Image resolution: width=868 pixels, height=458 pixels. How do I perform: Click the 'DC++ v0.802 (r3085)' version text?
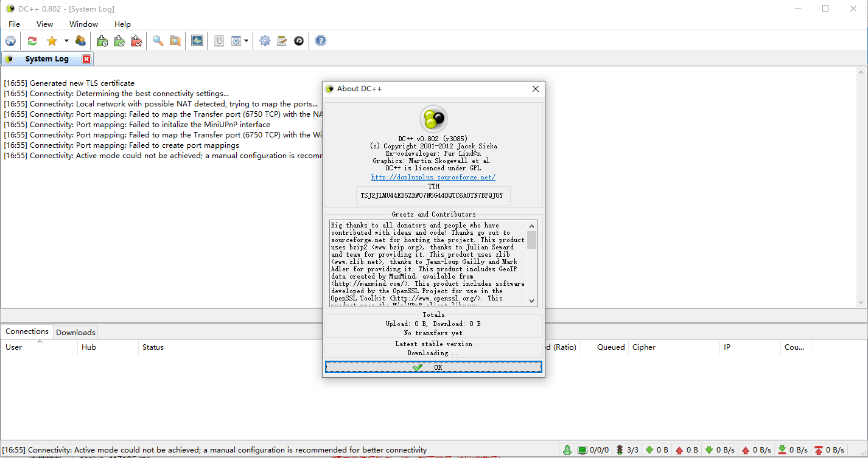coord(433,139)
